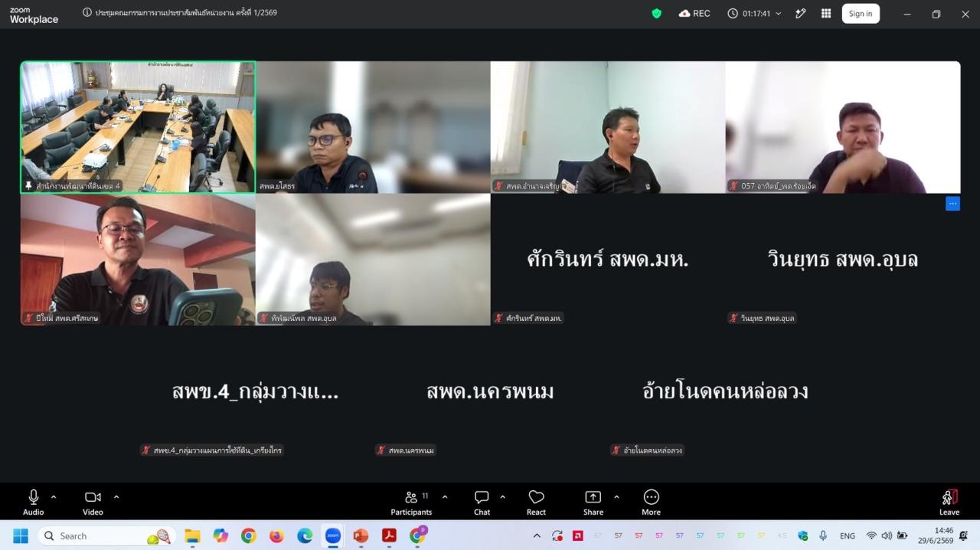This screenshot has width=980, height=550.
Task: Open Google Chrome from the taskbar
Action: (x=249, y=535)
